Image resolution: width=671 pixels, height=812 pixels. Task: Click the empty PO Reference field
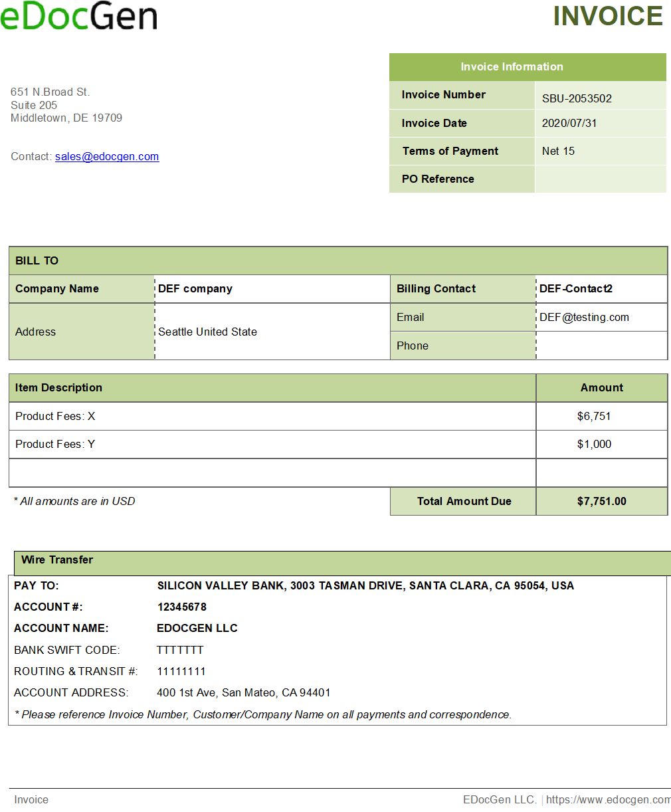pos(600,179)
